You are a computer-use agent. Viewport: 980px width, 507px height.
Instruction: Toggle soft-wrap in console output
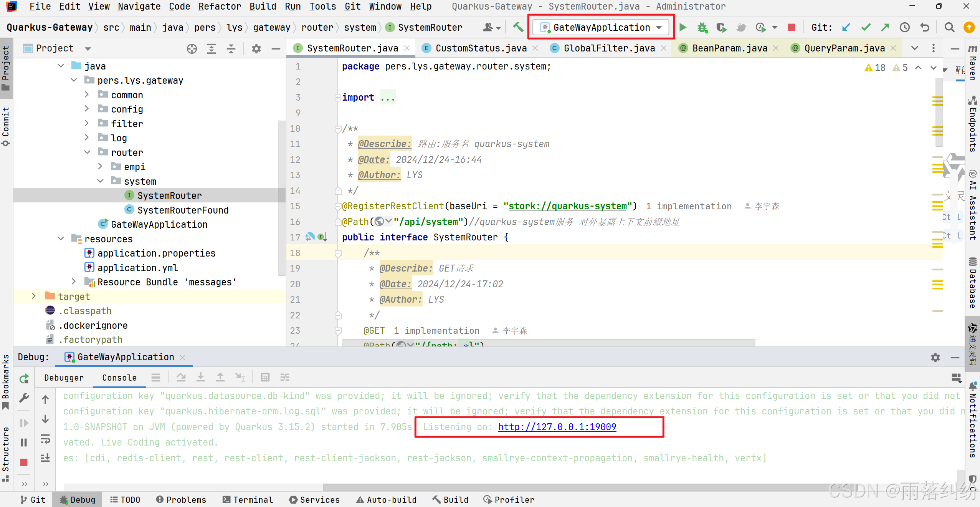click(45, 439)
